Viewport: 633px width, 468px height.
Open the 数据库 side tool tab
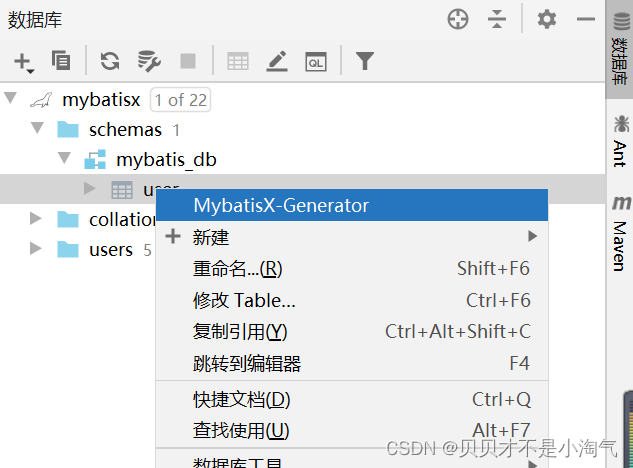[620, 48]
